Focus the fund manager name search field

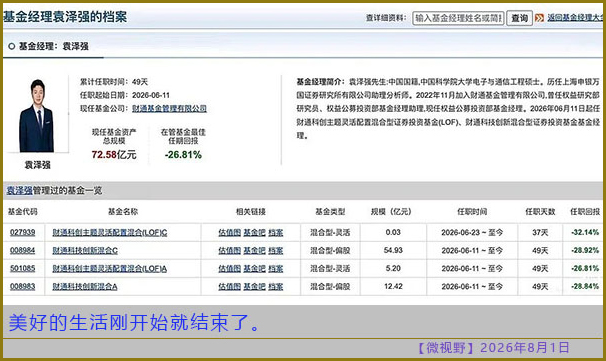pyautogui.click(x=458, y=18)
